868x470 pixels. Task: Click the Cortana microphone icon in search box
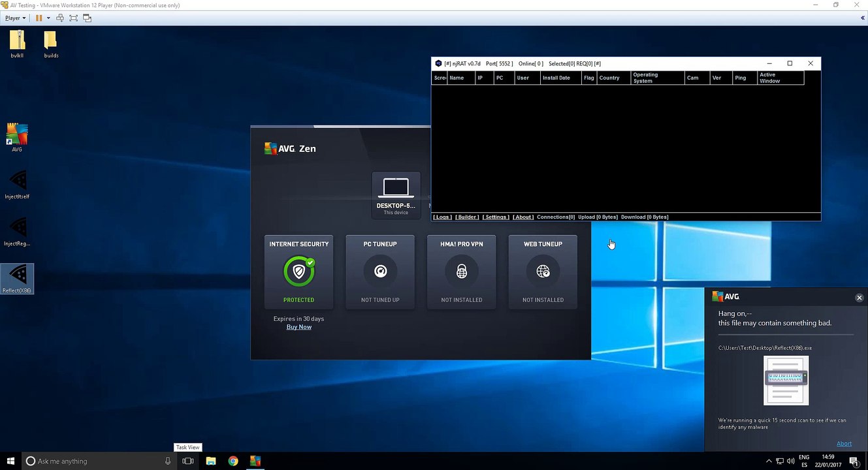[x=168, y=461]
